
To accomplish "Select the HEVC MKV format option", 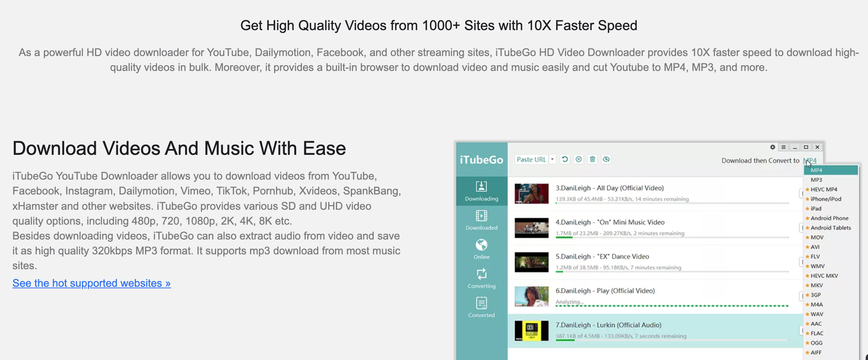I will [824, 276].
